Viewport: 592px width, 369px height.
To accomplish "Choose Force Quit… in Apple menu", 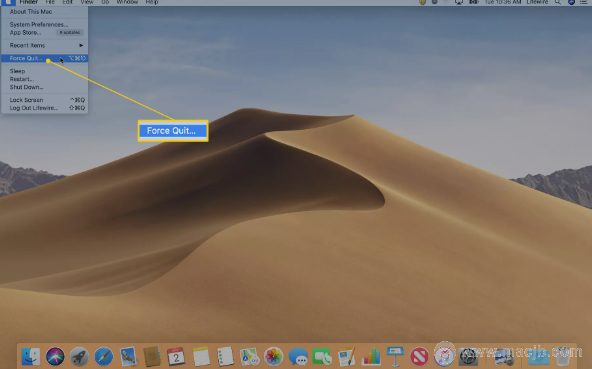I will point(45,58).
